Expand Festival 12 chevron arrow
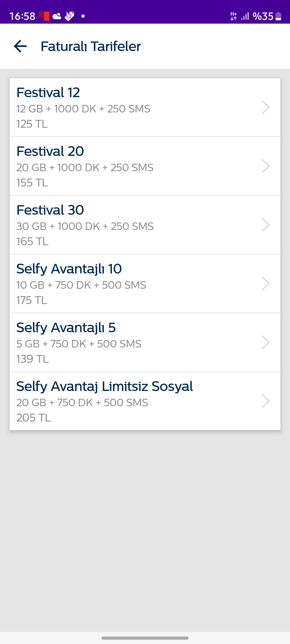 [x=265, y=107]
